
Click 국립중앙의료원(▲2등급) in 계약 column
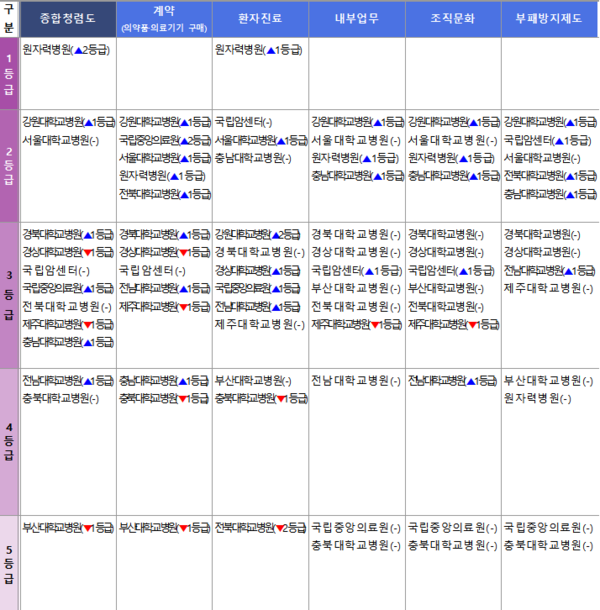coord(165,140)
